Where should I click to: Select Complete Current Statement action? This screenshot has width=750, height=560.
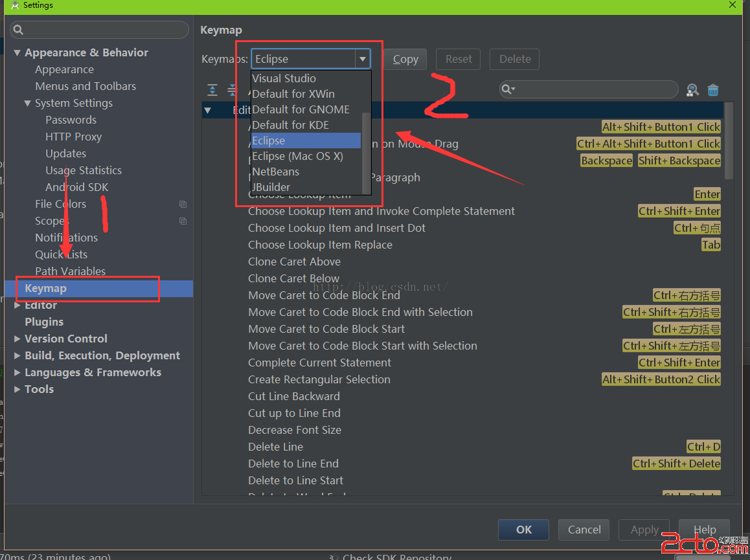click(x=319, y=363)
